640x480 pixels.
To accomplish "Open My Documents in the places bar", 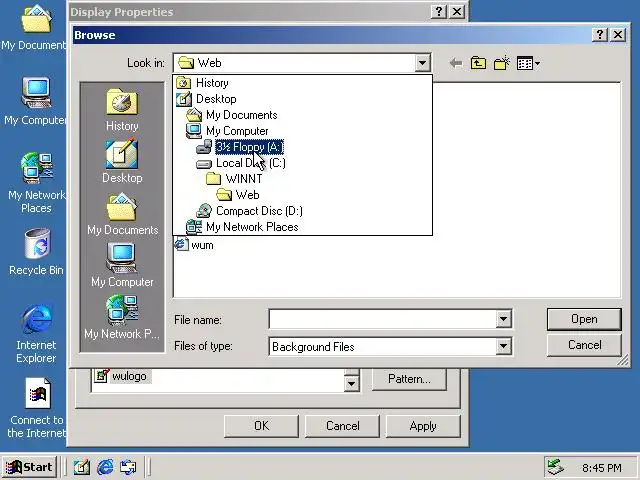I will click(x=122, y=214).
